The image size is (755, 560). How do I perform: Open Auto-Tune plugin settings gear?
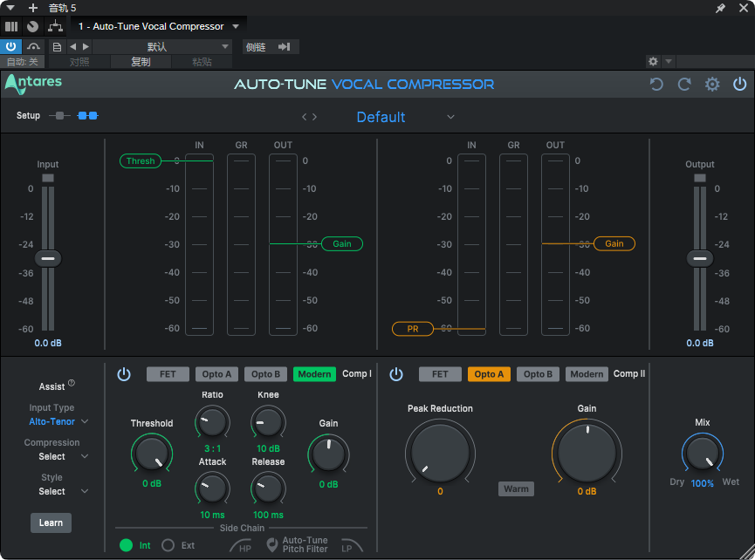coord(712,85)
